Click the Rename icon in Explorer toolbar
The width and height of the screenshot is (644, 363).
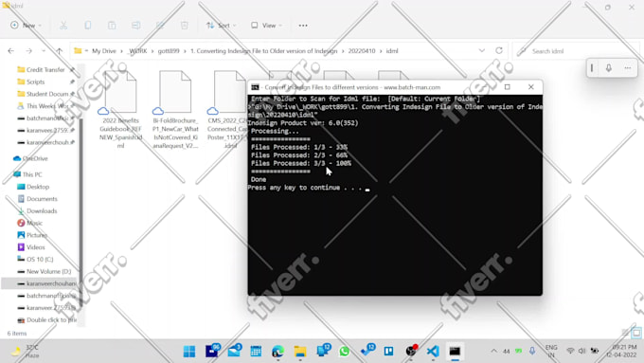pos(136,26)
